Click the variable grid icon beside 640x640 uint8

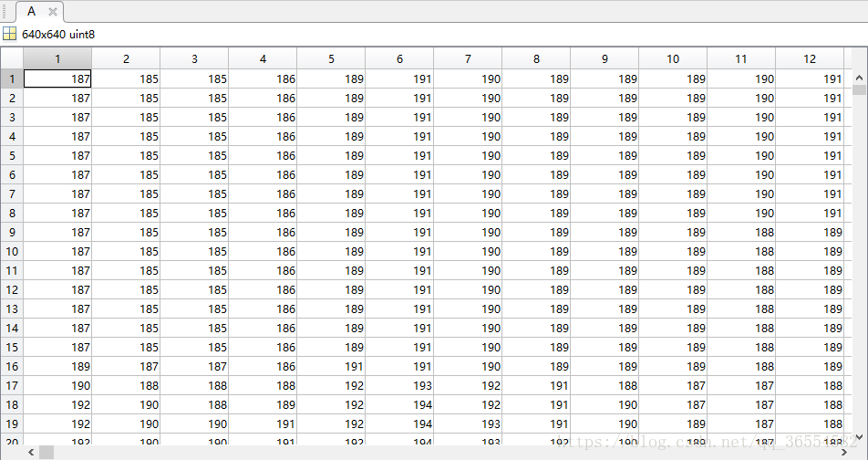[x=9, y=34]
